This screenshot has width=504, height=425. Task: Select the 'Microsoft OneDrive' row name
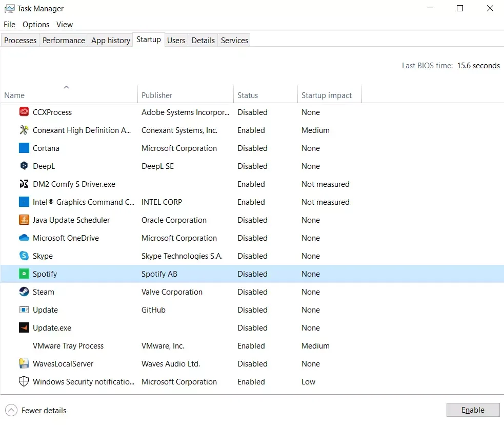(66, 238)
